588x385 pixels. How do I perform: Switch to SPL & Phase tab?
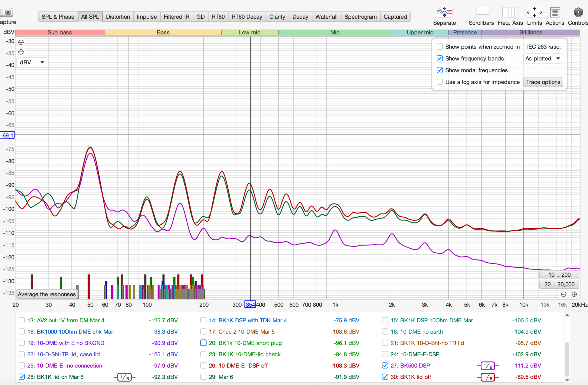(58, 17)
